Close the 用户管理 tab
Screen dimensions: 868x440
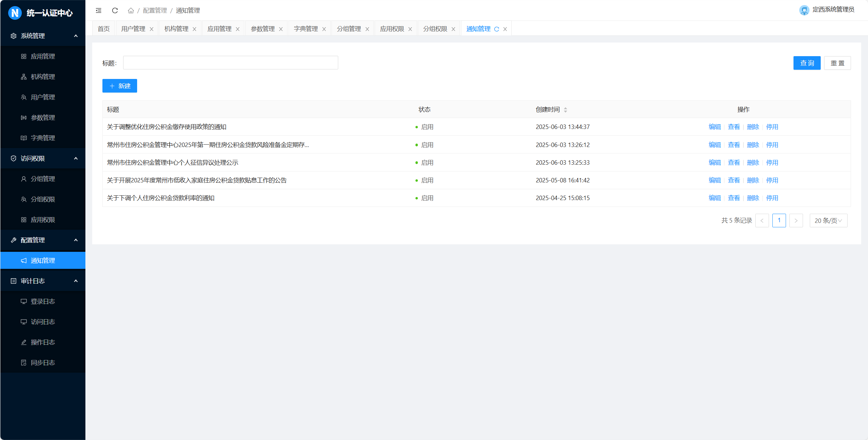click(151, 29)
